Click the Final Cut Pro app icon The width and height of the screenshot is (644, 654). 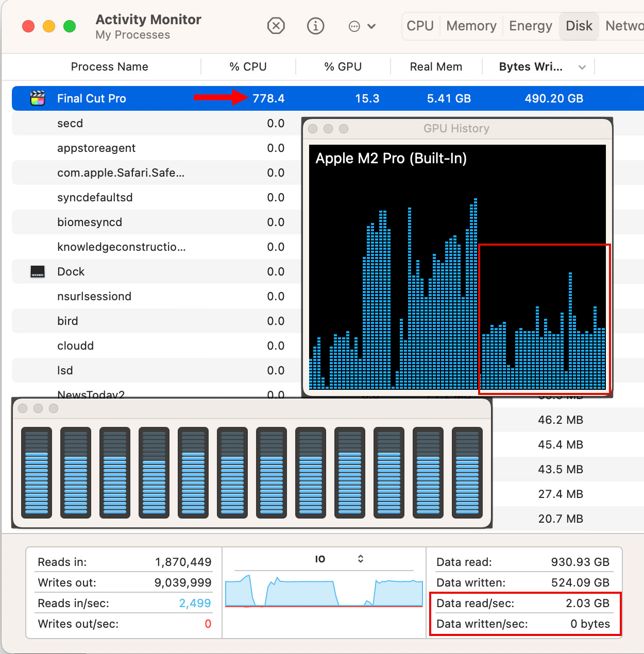click(x=38, y=98)
